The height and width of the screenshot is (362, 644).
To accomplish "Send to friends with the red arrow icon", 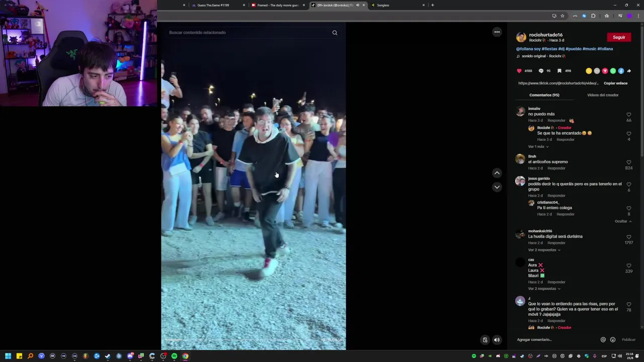I will (x=605, y=71).
